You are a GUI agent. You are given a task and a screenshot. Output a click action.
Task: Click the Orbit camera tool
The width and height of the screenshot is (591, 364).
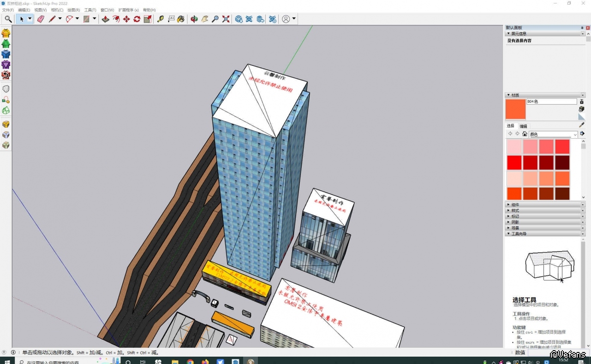tap(194, 19)
